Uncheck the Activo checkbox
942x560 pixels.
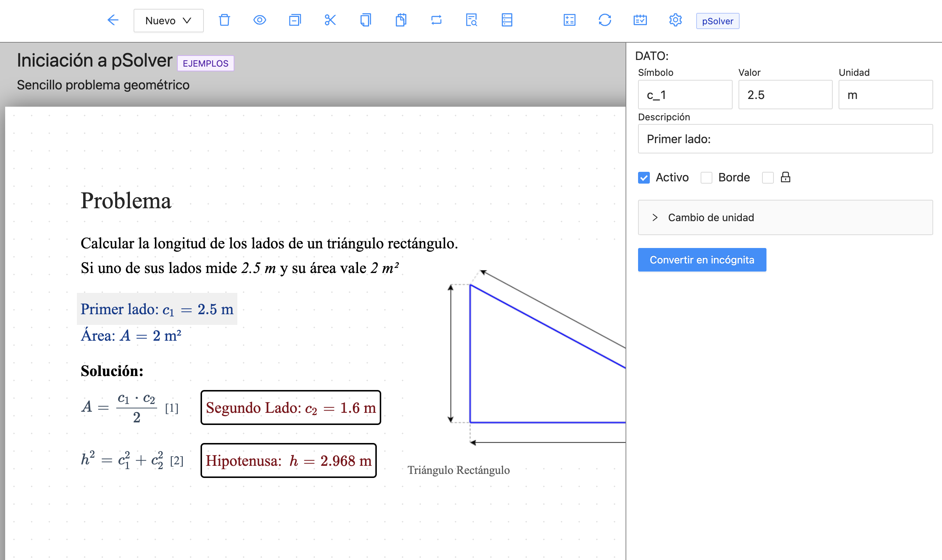click(x=644, y=177)
